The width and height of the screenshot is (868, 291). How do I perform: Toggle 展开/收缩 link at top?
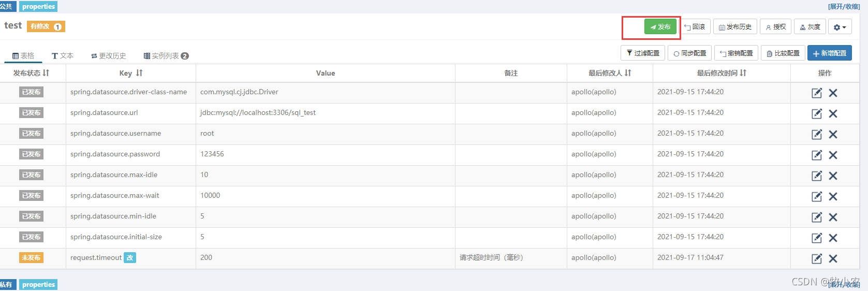[844, 6]
